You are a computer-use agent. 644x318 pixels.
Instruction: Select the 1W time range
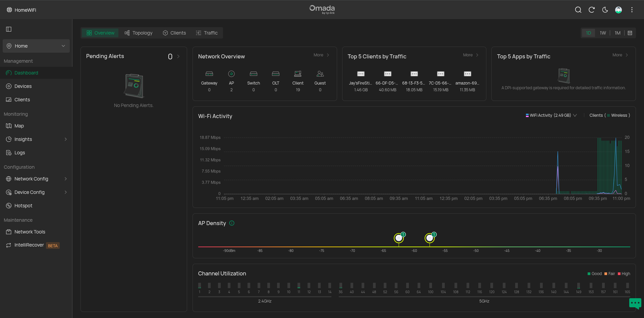[603, 33]
